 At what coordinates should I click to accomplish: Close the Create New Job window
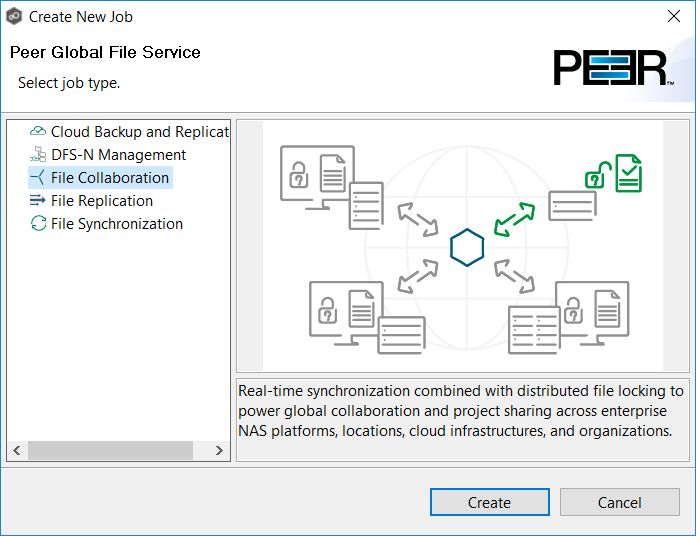[x=673, y=17]
